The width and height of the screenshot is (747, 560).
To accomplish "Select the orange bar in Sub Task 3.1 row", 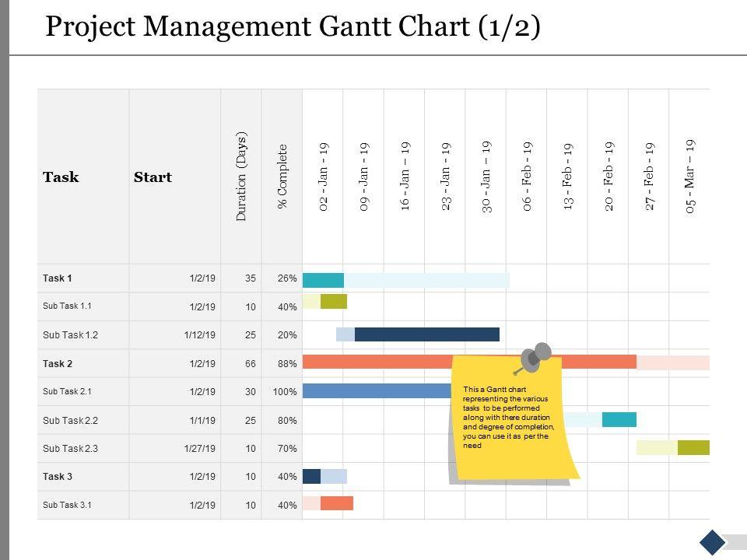I will (337, 503).
